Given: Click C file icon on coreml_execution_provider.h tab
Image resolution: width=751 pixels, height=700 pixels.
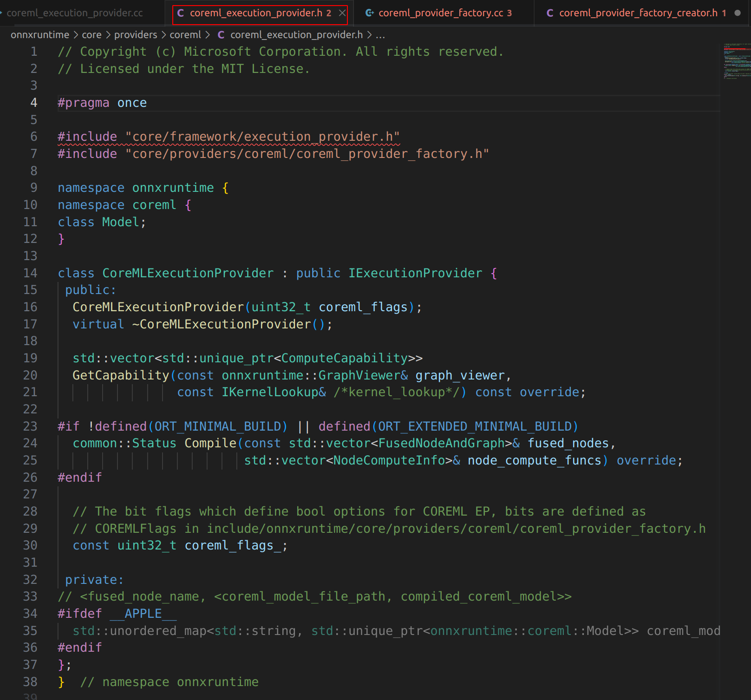Looking at the screenshot, I should coord(181,13).
